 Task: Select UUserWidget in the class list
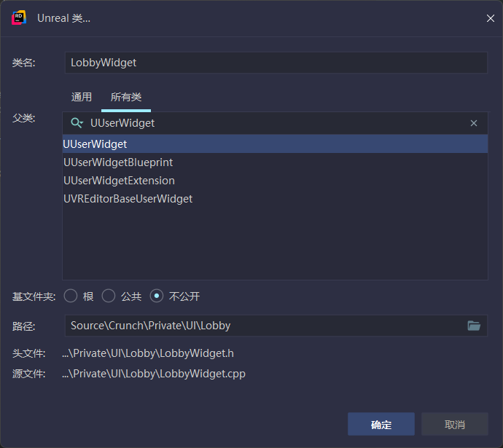(276, 144)
